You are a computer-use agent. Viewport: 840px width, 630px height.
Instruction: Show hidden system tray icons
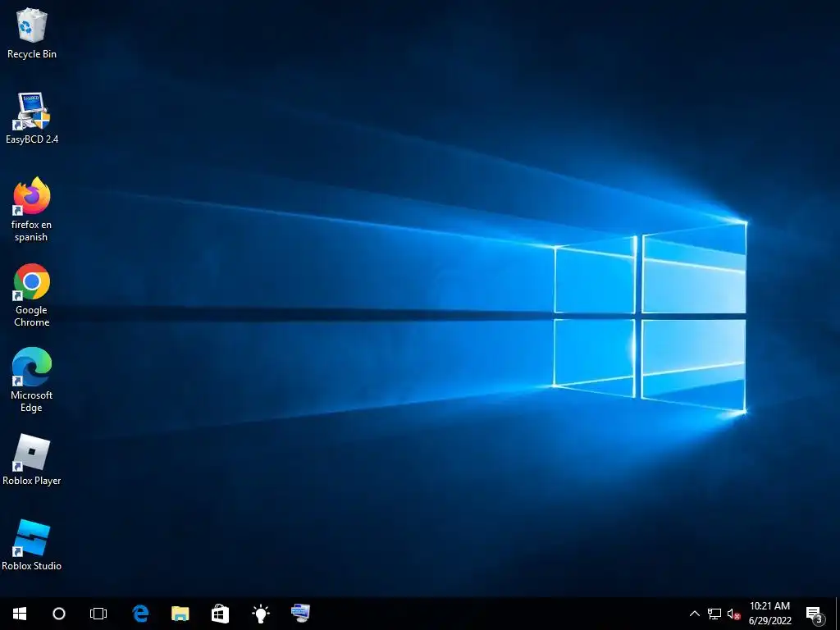tap(694, 614)
